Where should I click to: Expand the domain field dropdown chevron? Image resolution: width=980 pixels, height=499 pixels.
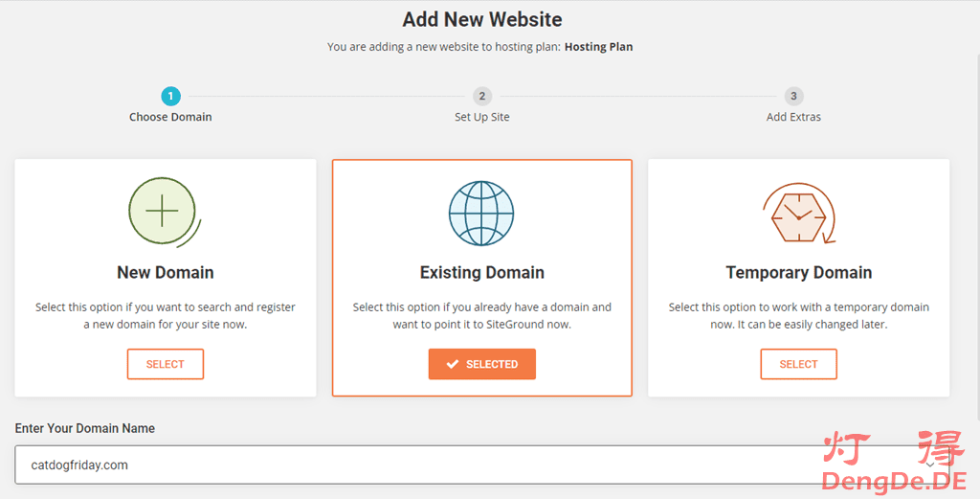tap(929, 465)
